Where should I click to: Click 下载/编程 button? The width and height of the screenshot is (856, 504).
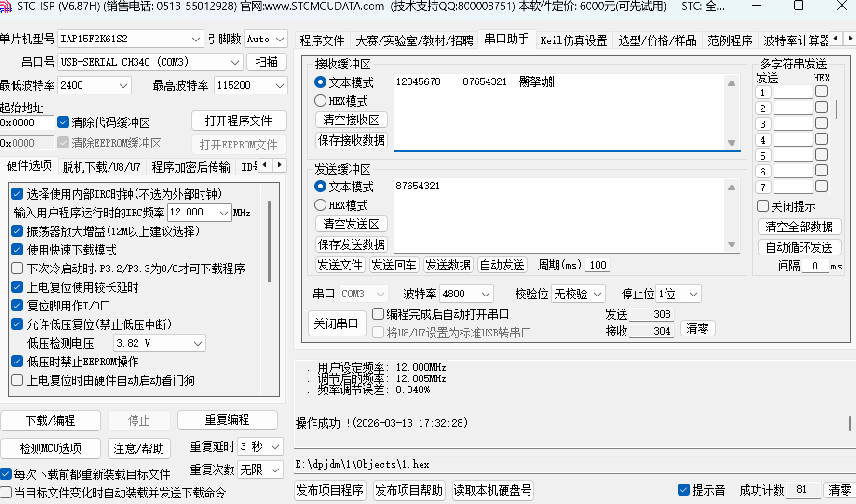pyautogui.click(x=50, y=420)
